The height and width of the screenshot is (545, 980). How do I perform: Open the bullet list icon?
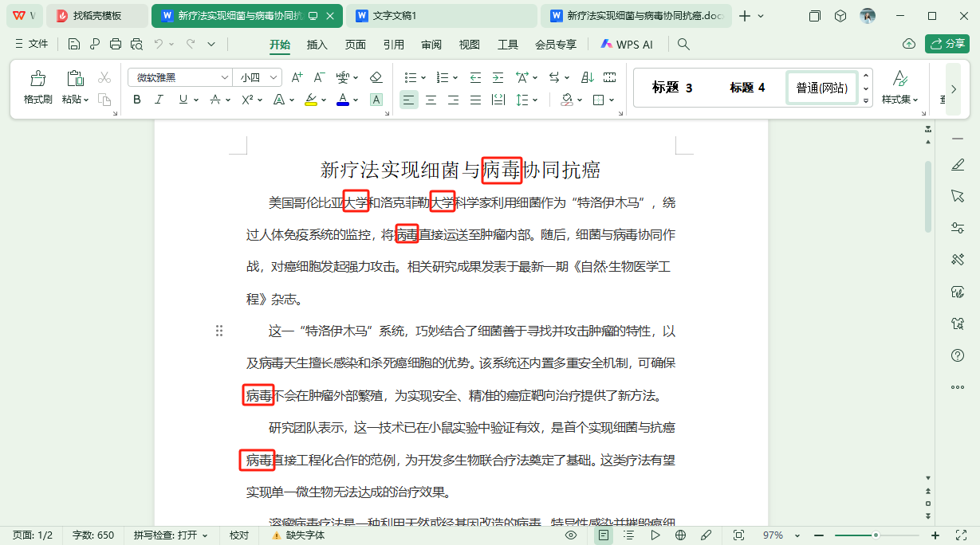[x=410, y=77]
